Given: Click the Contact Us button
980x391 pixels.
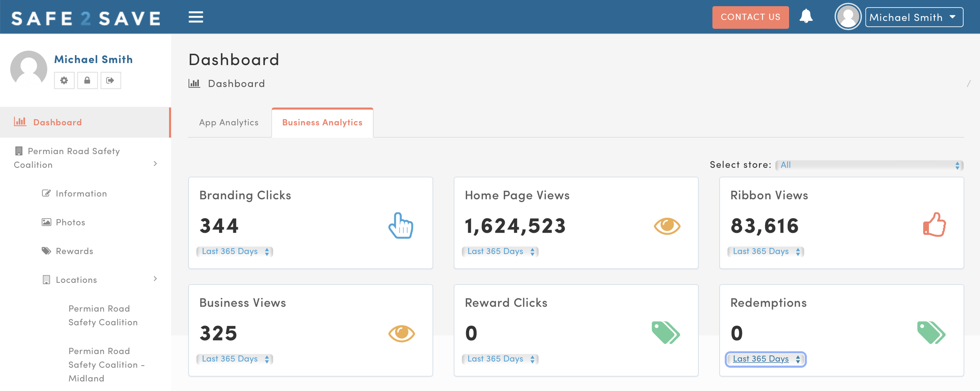Looking at the screenshot, I should pos(750,17).
